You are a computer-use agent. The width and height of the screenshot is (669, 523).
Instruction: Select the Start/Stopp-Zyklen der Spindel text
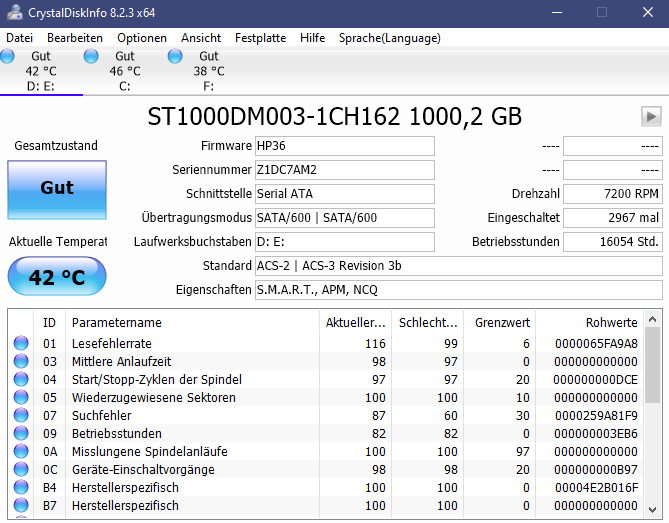pos(157,379)
